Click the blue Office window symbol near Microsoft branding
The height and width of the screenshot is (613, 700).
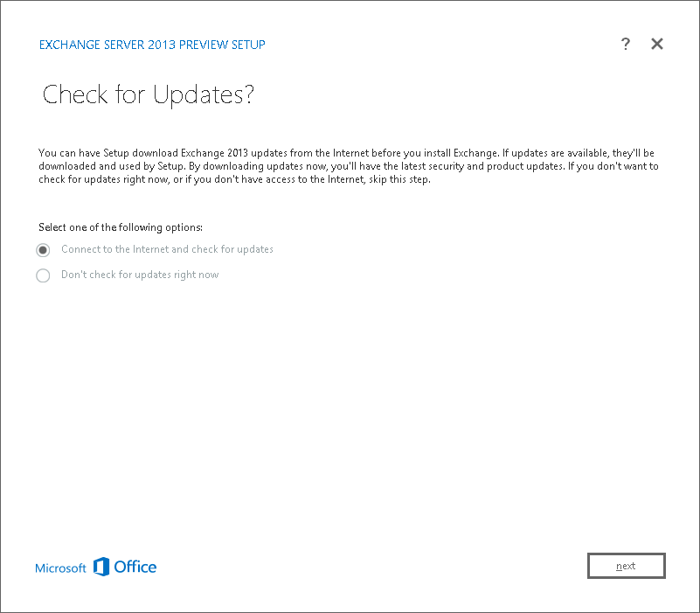click(x=103, y=567)
